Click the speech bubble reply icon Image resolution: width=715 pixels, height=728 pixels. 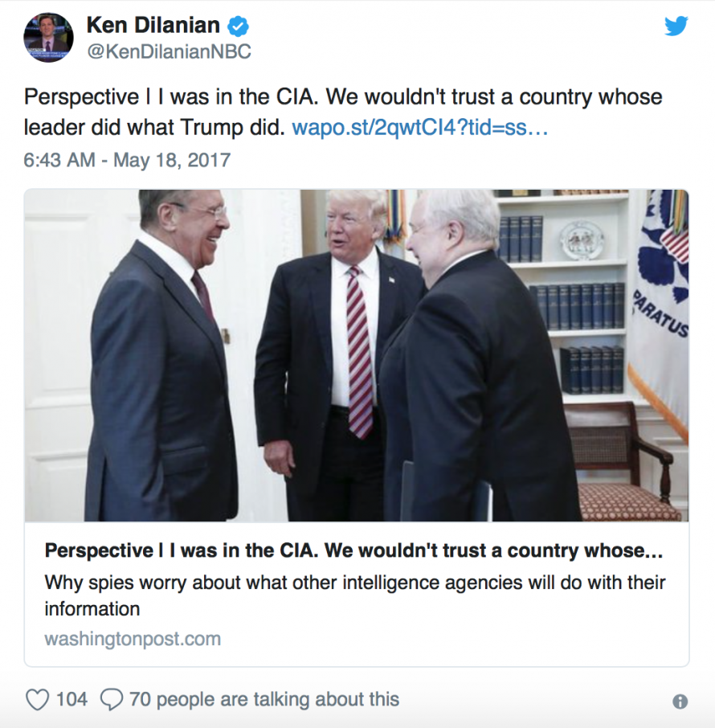click(112, 699)
